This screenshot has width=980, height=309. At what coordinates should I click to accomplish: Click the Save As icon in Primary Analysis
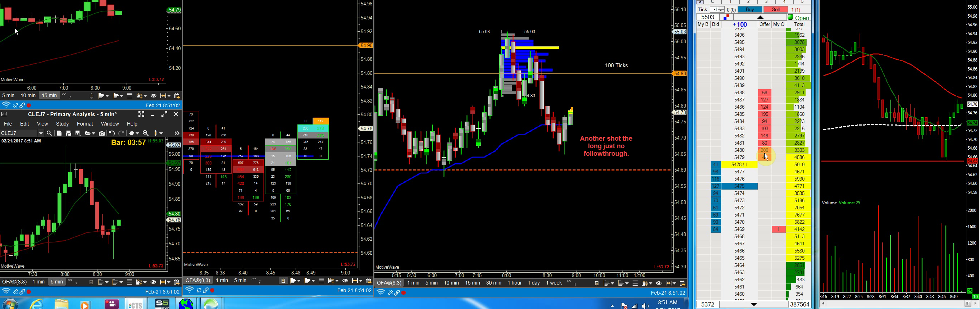tap(78, 133)
